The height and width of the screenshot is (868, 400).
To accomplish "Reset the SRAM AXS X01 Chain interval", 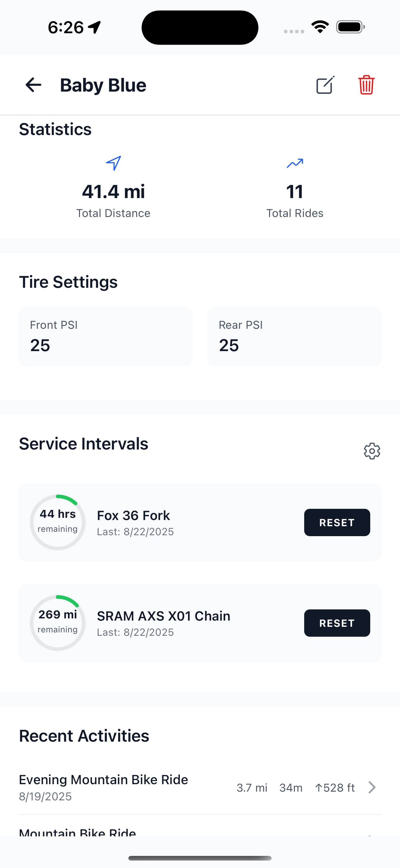I will click(x=337, y=623).
